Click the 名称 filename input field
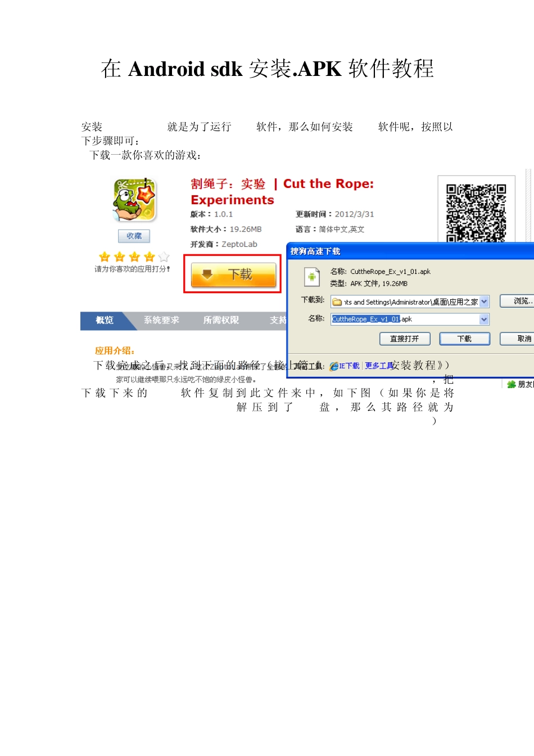Screen dimensions: 534x756 pyautogui.click(x=410, y=319)
